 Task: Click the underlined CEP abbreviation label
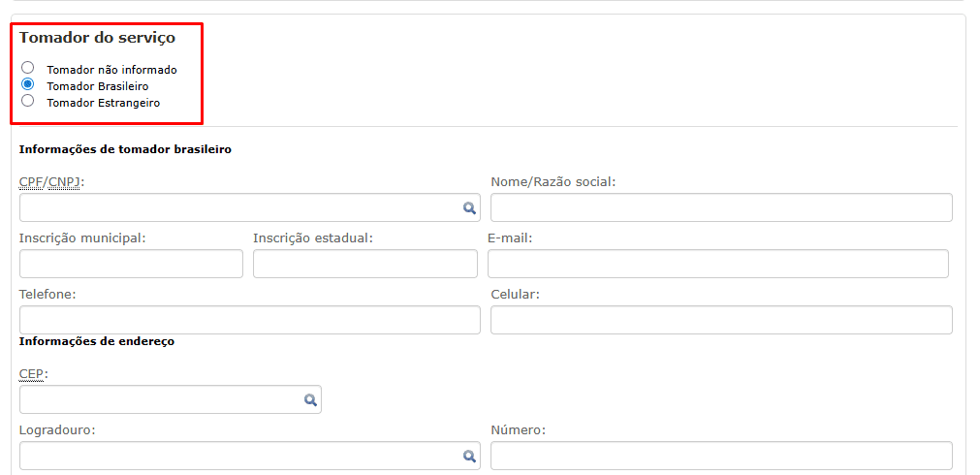[31, 374]
